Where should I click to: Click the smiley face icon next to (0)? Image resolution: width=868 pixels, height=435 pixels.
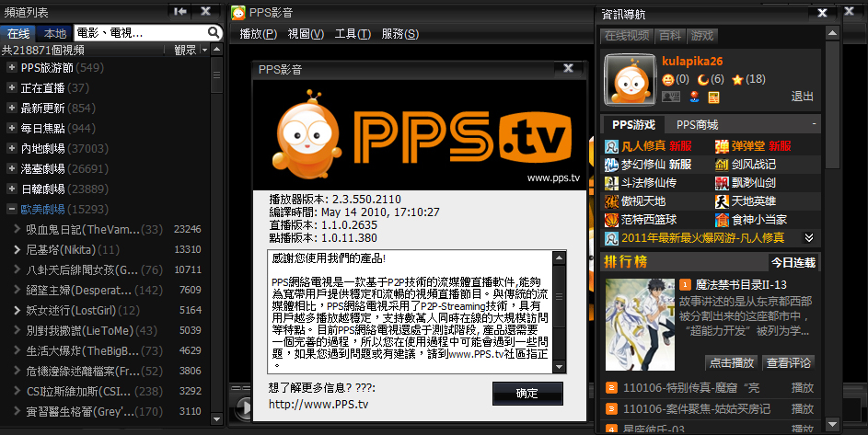[x=667, y=80]
